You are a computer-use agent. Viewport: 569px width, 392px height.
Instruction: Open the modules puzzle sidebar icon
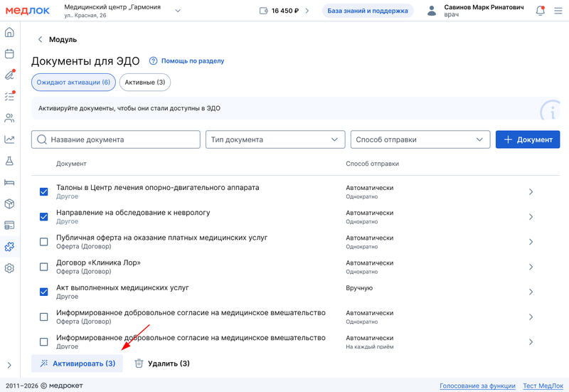9,247
